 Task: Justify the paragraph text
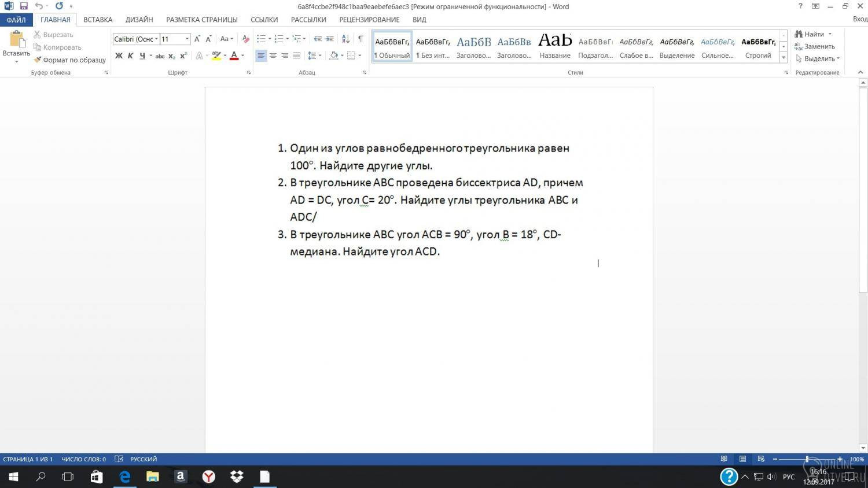pyautogui.click(x=296, y=56)
